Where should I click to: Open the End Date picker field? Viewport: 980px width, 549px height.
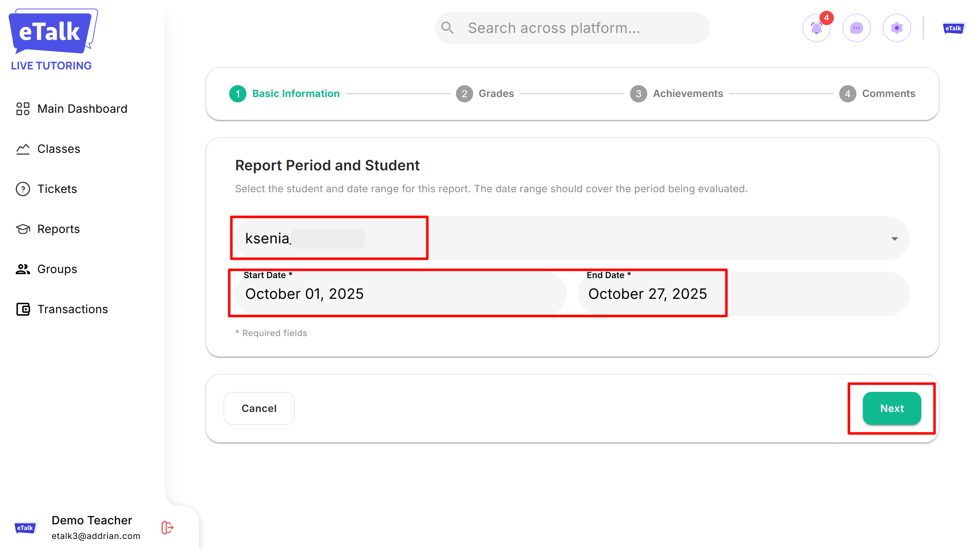[742, 293]
